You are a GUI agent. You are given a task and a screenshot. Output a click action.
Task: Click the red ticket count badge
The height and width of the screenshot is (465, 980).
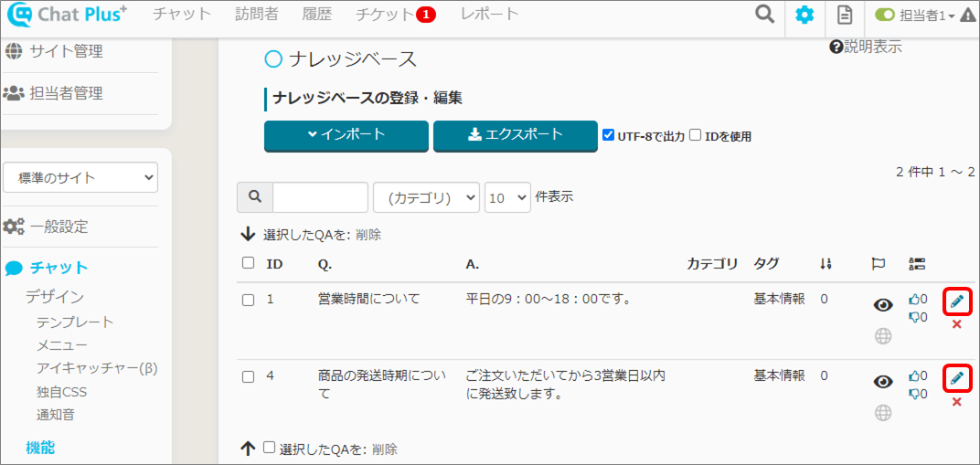tap(426, 16)
